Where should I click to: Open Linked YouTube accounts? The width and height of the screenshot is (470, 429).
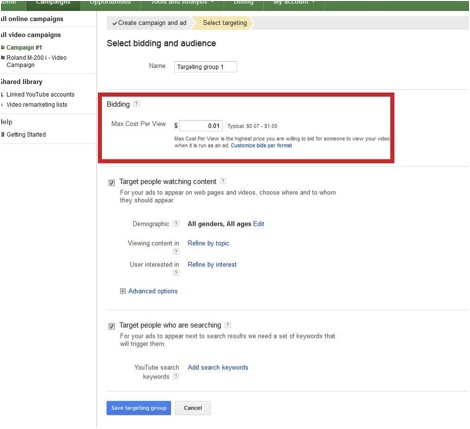click(40, 94)
